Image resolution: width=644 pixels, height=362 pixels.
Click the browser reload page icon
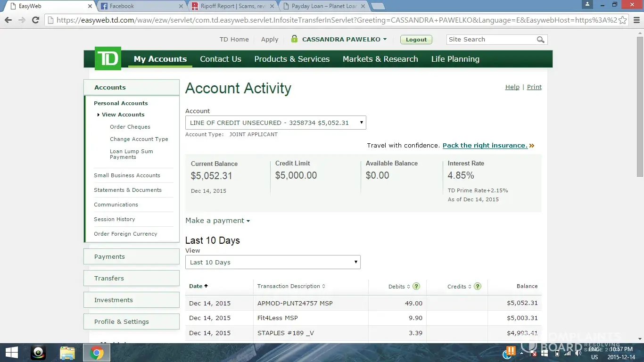35,20
